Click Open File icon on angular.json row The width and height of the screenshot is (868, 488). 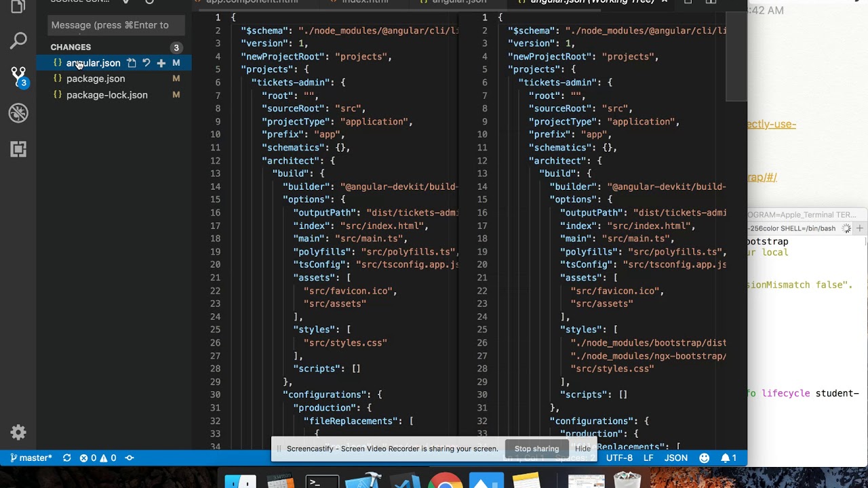coord(131,63)
